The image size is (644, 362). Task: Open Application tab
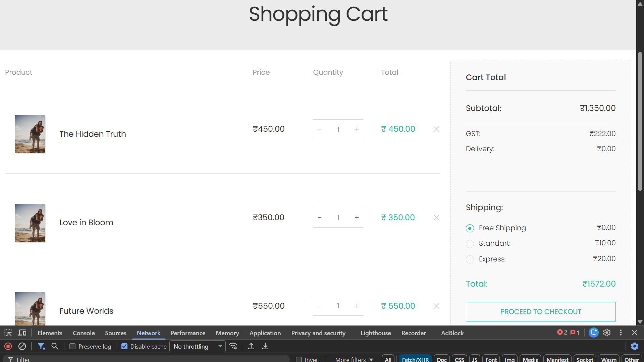(x=265, y=333)
